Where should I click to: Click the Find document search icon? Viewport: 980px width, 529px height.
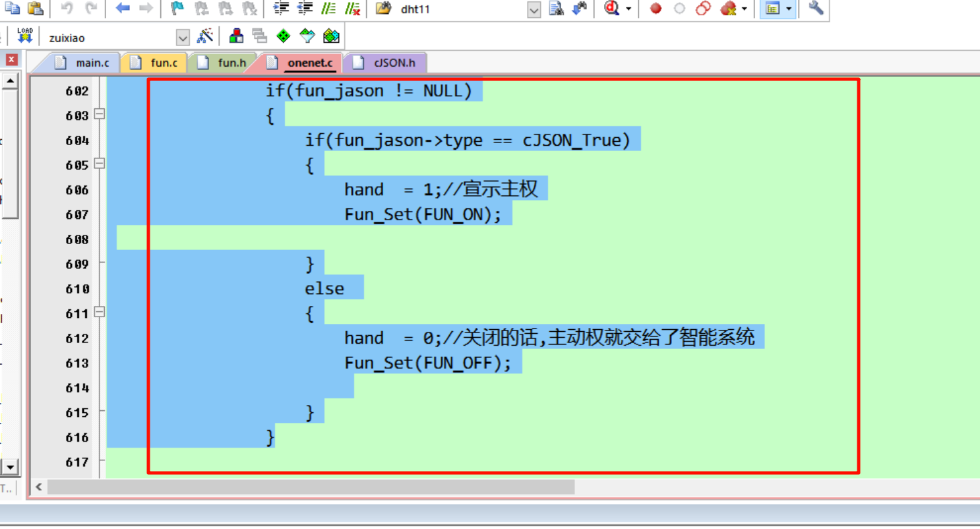pos(556,9)
